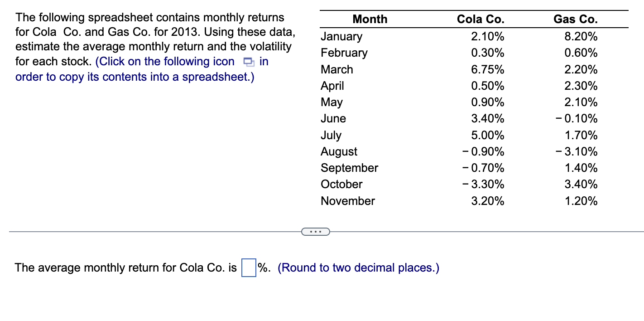Click the January row in the table

[x=341, y=36]
